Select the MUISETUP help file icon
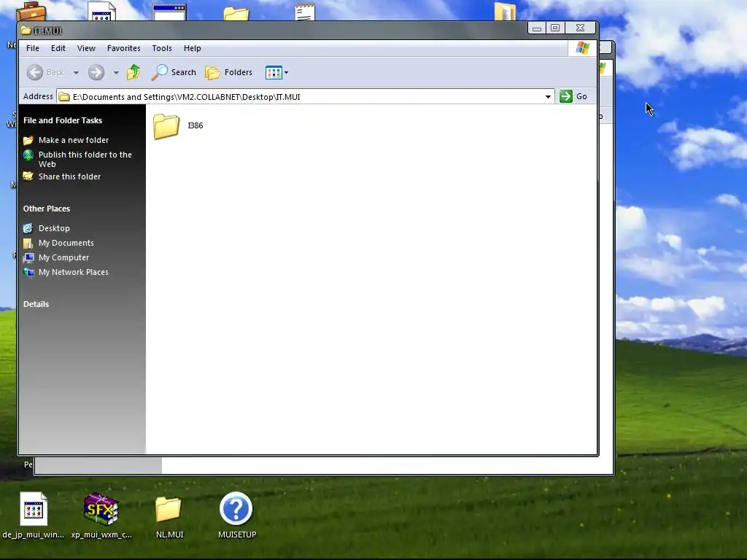 click(236, 508)
